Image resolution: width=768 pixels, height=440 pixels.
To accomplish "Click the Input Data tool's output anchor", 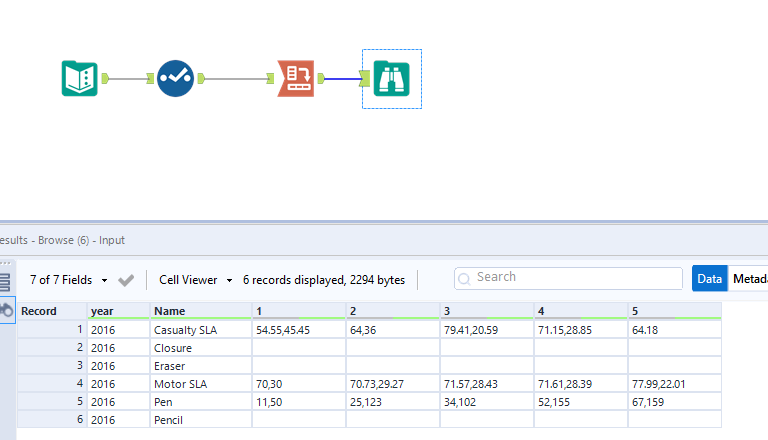I will 105,78.
